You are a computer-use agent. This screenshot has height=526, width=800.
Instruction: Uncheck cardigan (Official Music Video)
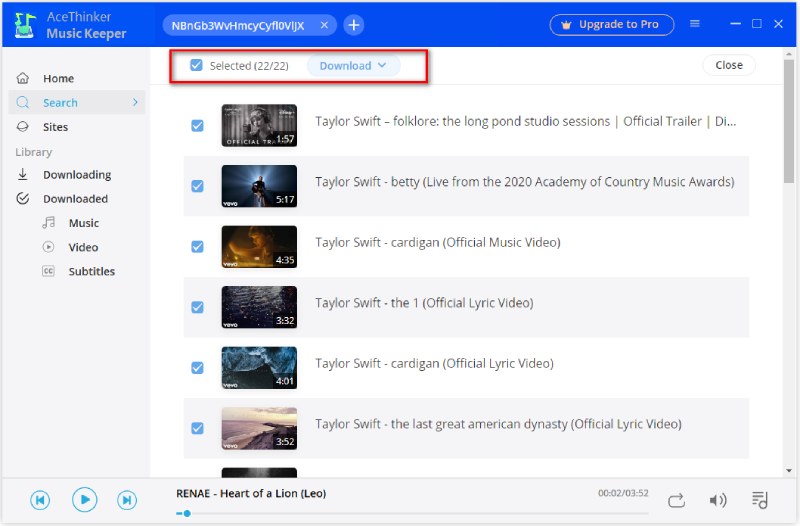coord(197,247)
